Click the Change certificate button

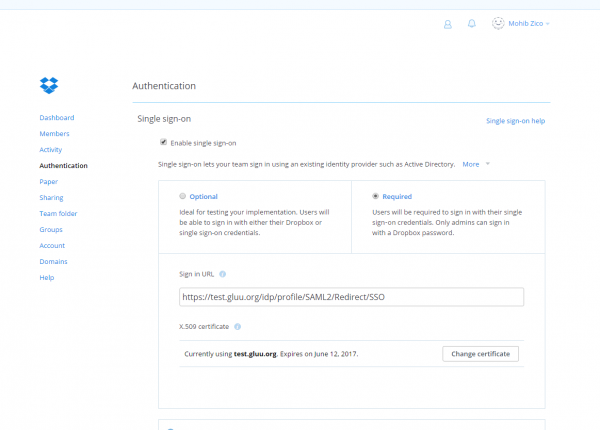tap(480, 354)
